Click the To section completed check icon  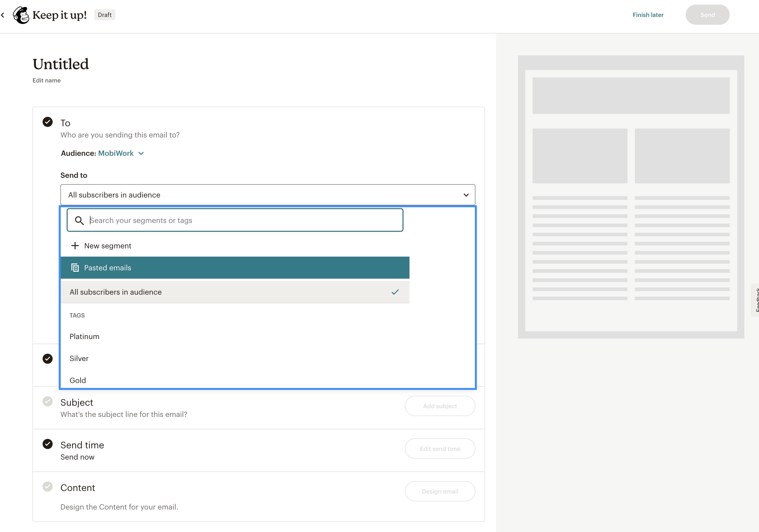[48, 122]
